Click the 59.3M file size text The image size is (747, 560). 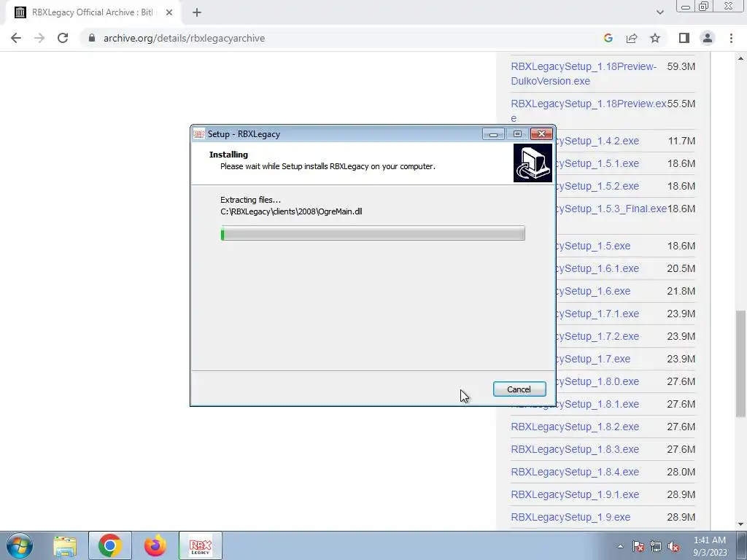pos(681,66)
